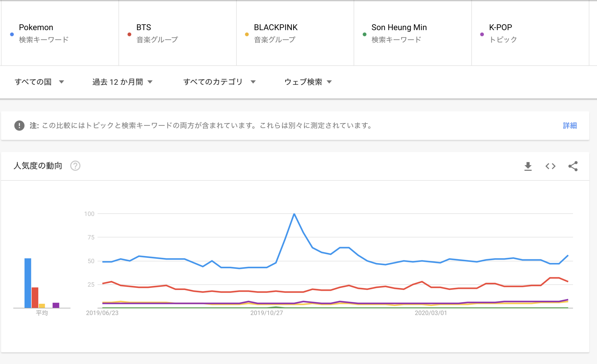597x364 pixels.
Task: Click the yellow BLACKPINK color dot
Action: tap(247, 34)
